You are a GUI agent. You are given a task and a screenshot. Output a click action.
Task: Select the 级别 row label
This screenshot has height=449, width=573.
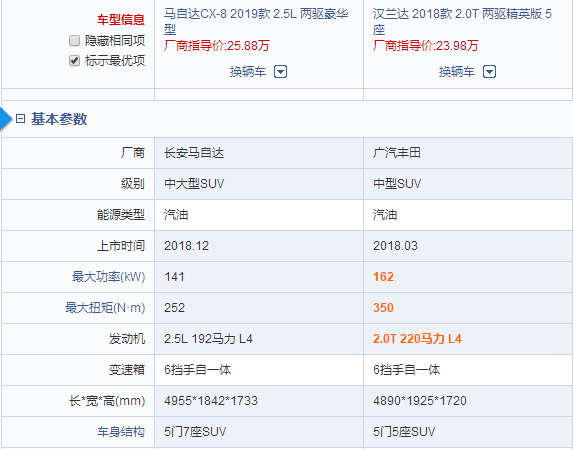tap(133, 183)
